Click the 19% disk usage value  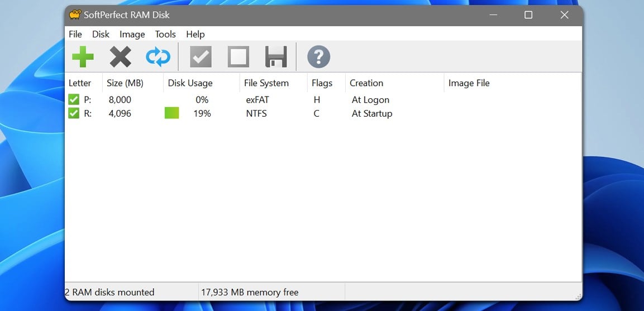click(x=202, y=114)
